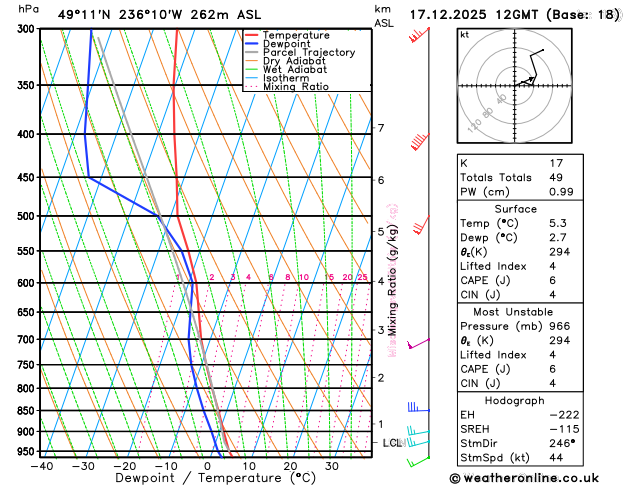
Task: Click the cyan wind barb at 900 hPa
Action: pyautogui.click(x=418, y=431)
